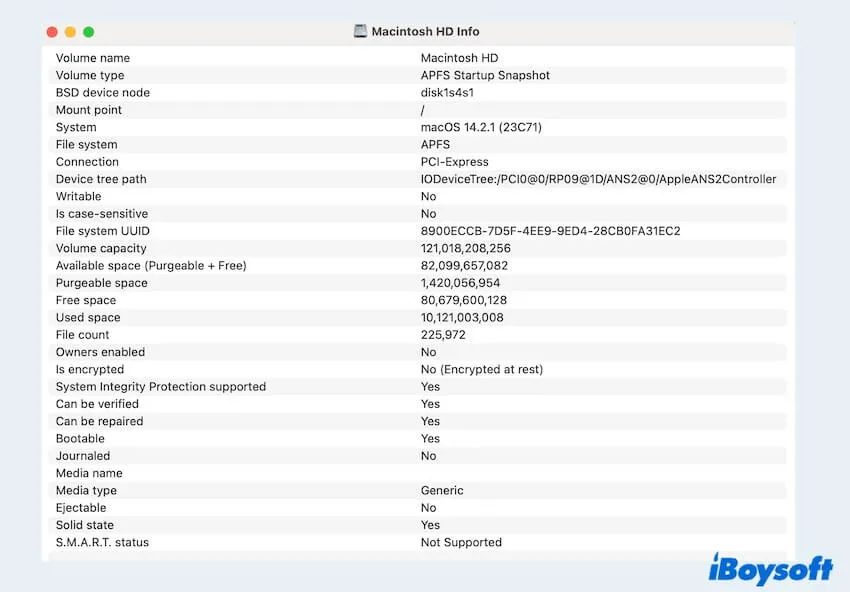Screen dimensions: 850x592
Task: Select the 'Yes' value for Can be repaired
Action: point(430,422)
